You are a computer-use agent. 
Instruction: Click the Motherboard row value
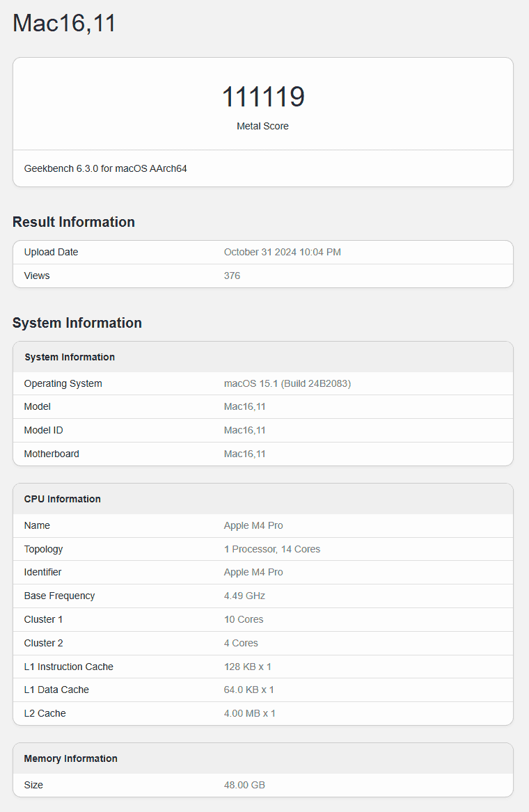click(244, 454)
